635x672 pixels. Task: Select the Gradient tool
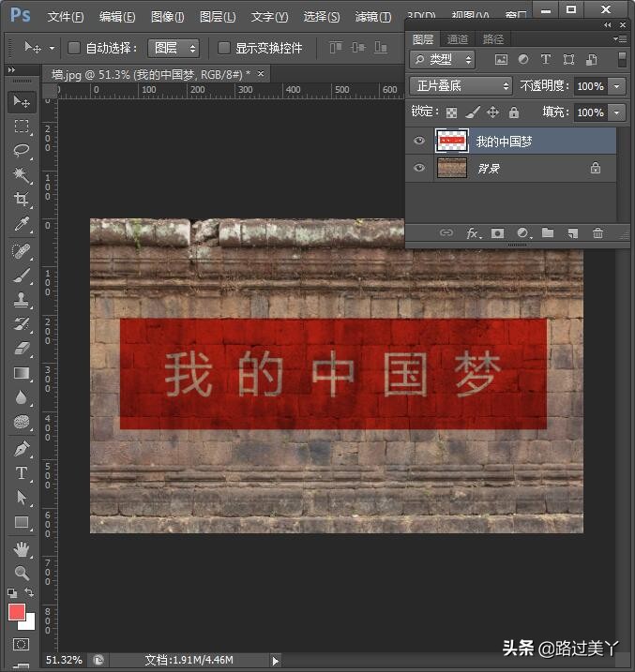click(x=22, y=373)
